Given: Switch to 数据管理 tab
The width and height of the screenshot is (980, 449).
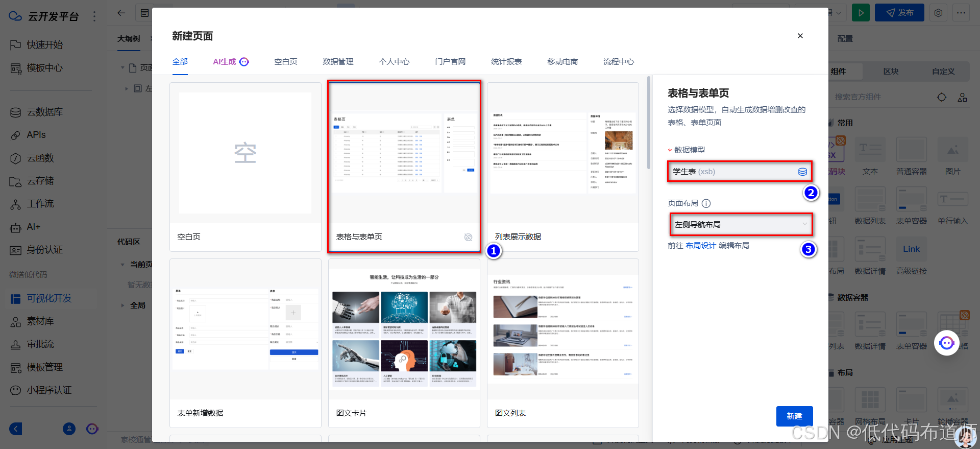Looking at the screenshot, I should (x=338, y=62).
